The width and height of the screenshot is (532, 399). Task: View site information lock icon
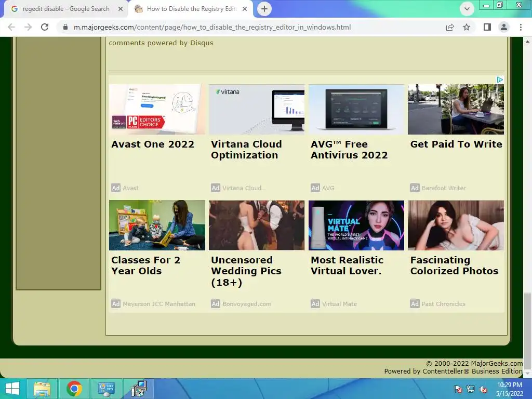point(65,27)
